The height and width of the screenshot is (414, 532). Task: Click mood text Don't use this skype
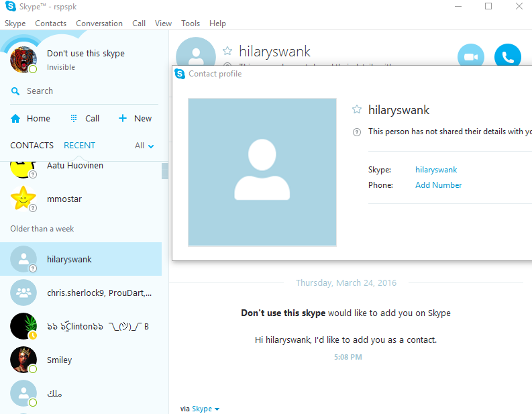[85, 54]
